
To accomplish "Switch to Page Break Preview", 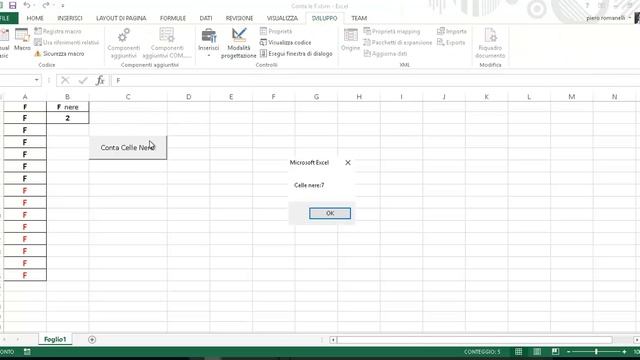I will pyautogui.click(x=555, y=351).
